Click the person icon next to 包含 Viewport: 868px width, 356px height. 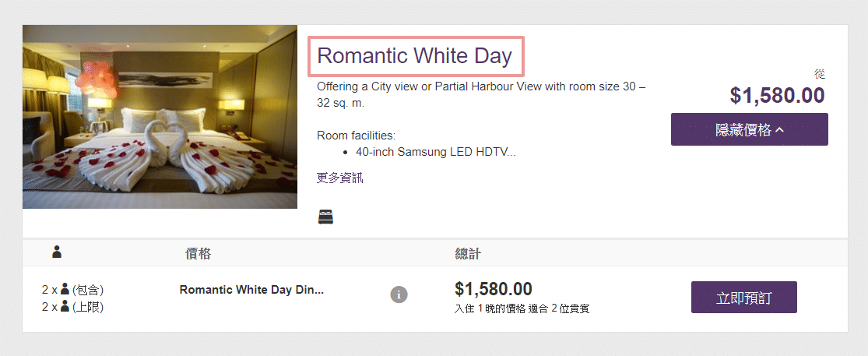(65, 290)
